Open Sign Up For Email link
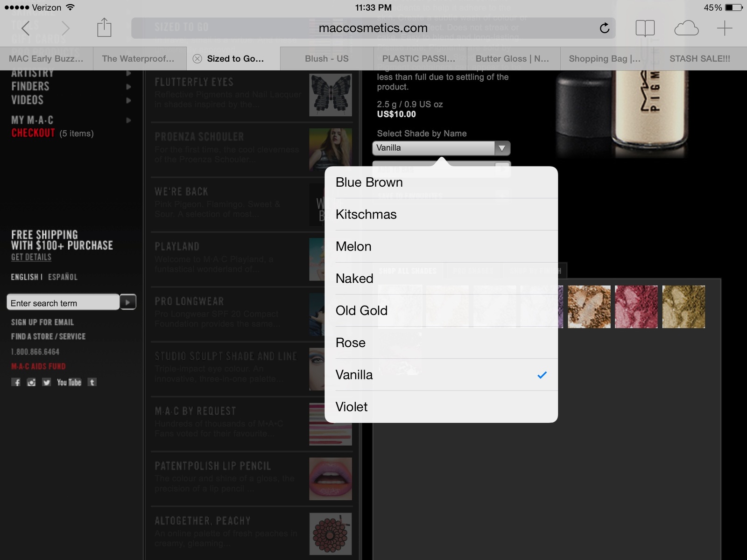 point(42,322)
